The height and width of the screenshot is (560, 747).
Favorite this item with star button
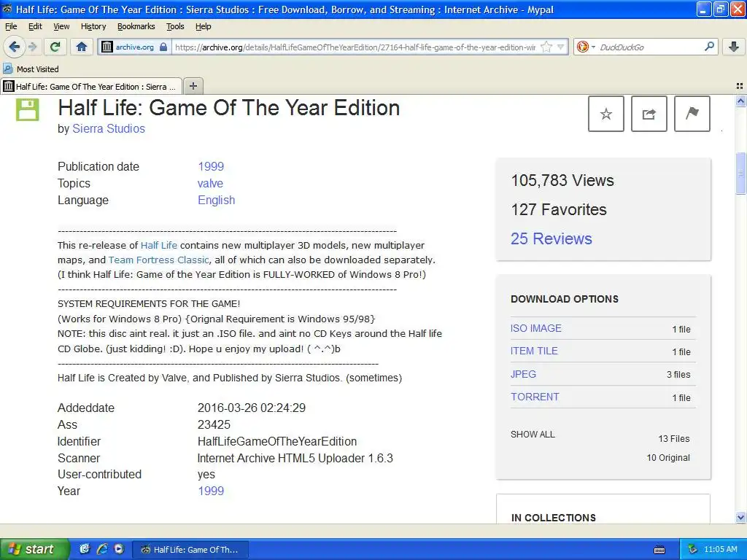pos(606,114)
